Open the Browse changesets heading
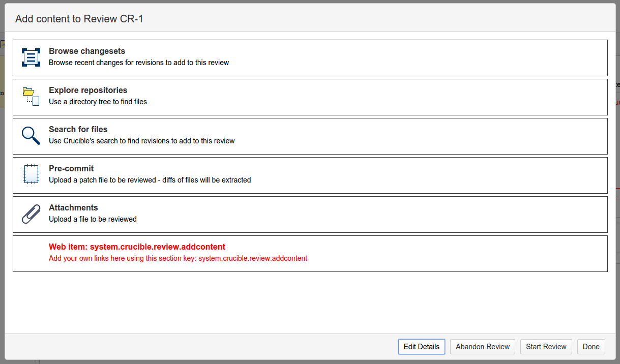This screenshot has height=364, width=620. tap(87, 51)
